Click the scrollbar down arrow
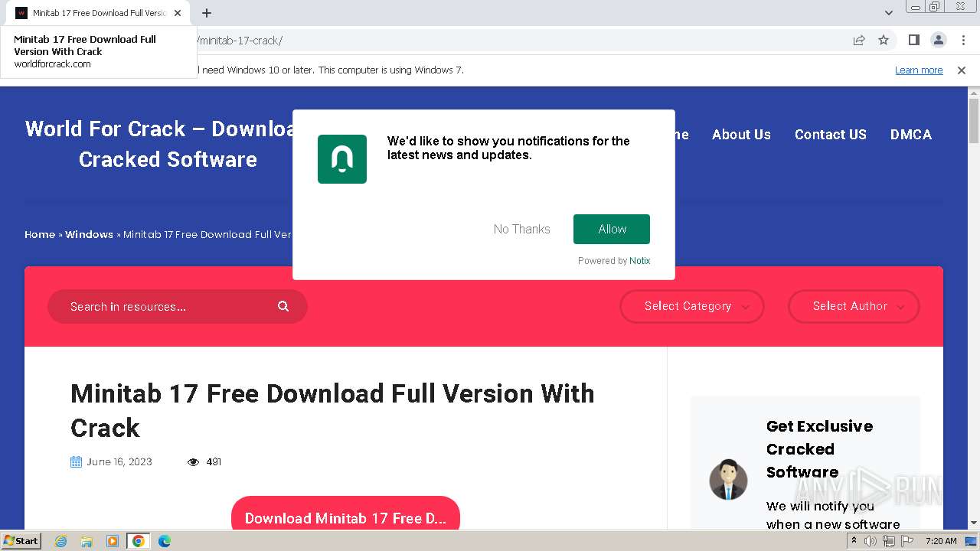980x551 pixels. point(974,523)
